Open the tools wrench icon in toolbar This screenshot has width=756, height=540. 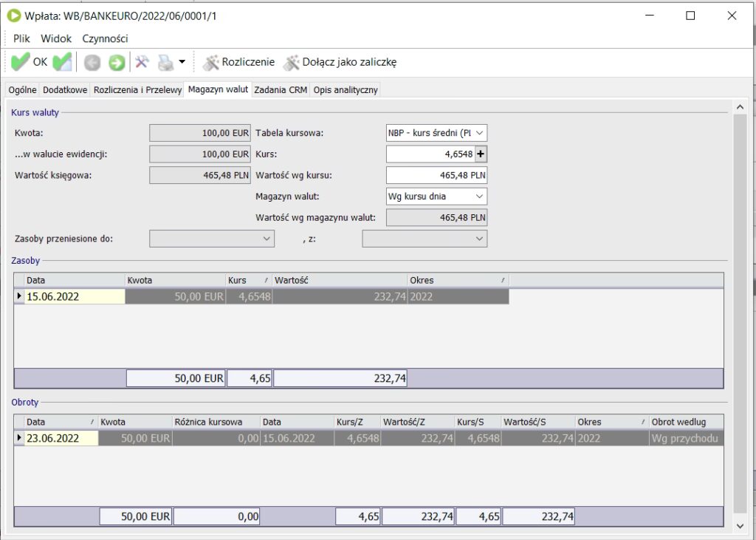point(141,62)
